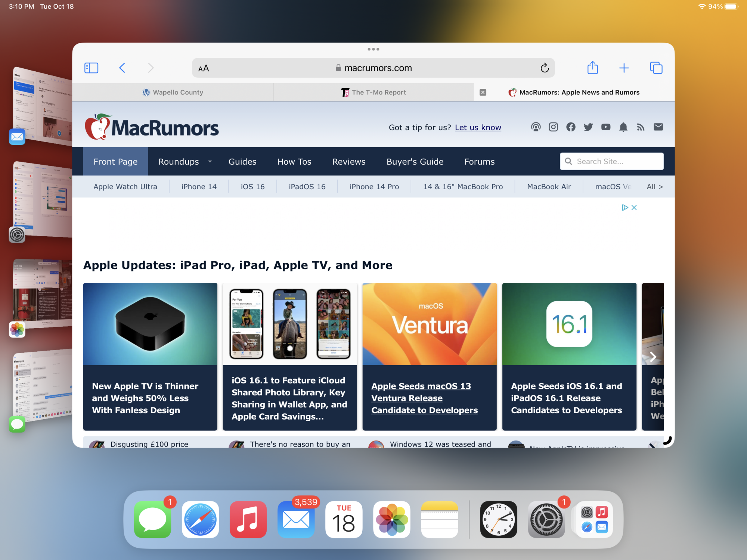Open the Buyer's Guide menu item
The height and width of the screenshot is (560, 747).
click(415, 162)
